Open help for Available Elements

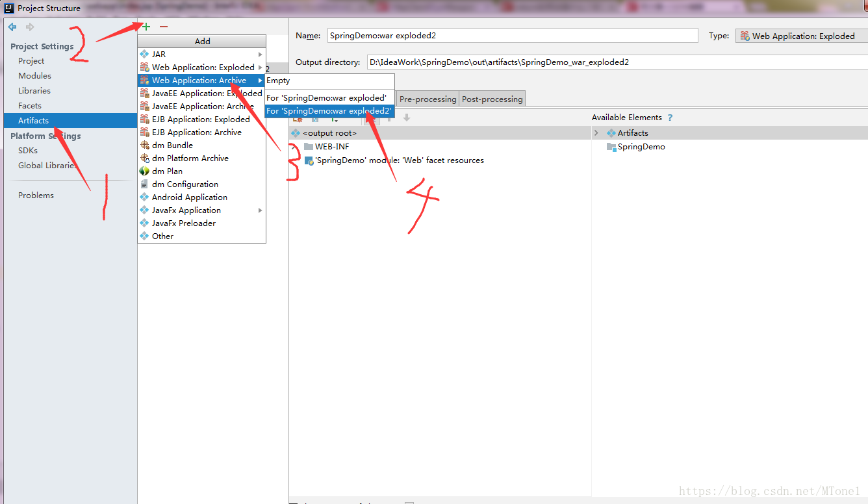click(x=670, y=118)
